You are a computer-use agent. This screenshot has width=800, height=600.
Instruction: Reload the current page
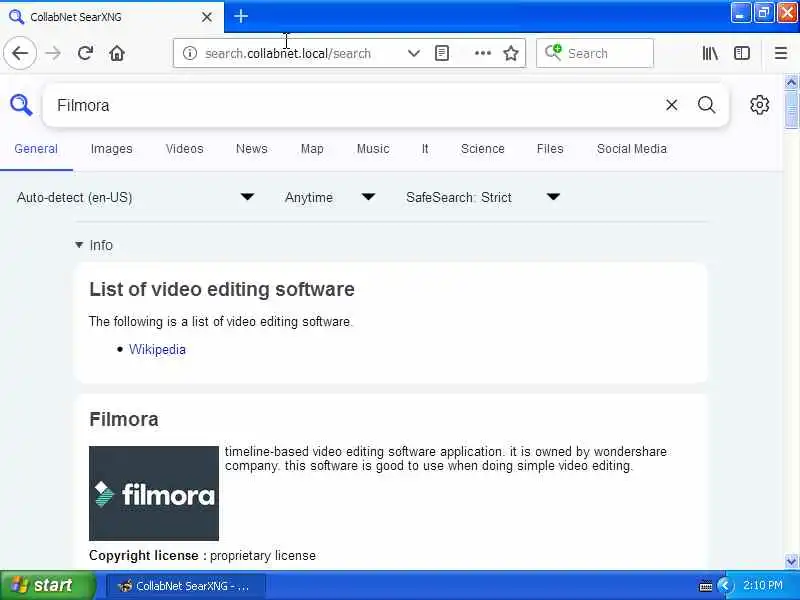coord(85,53)
